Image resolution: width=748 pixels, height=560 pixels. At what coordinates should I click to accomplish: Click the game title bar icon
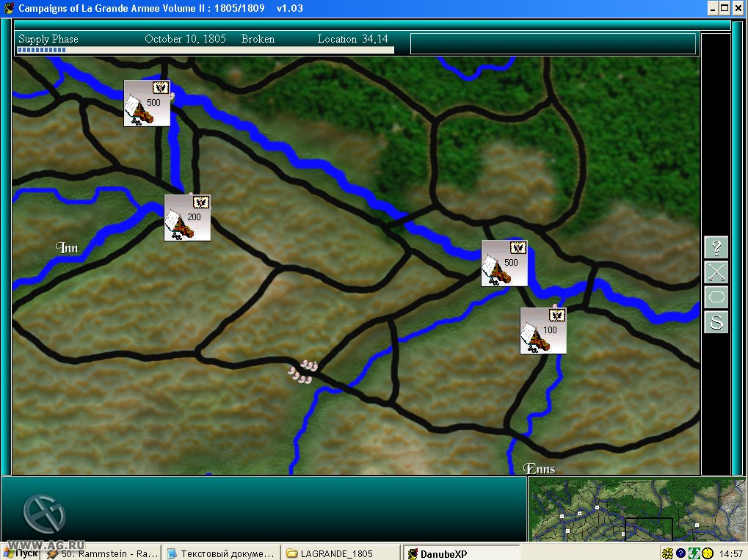(9, 8)
